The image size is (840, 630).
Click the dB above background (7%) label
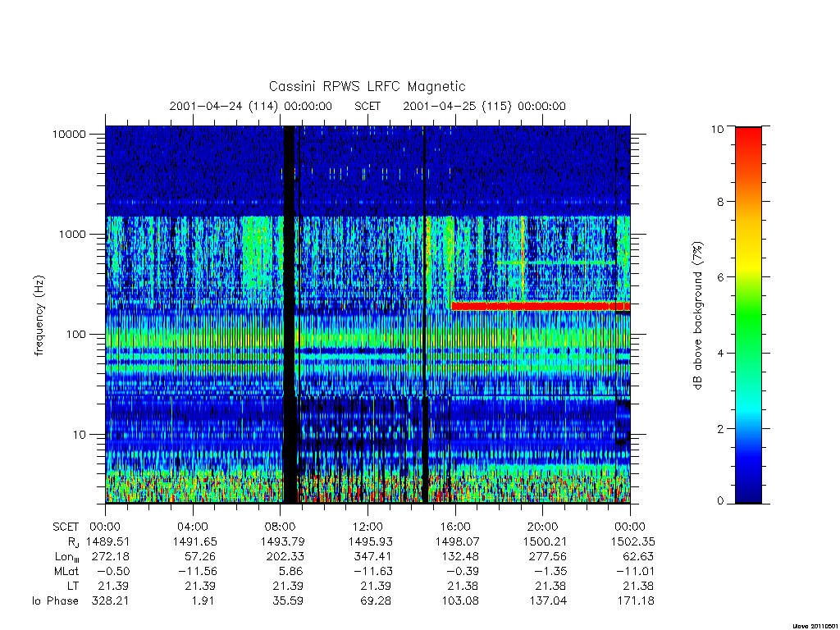697,316
